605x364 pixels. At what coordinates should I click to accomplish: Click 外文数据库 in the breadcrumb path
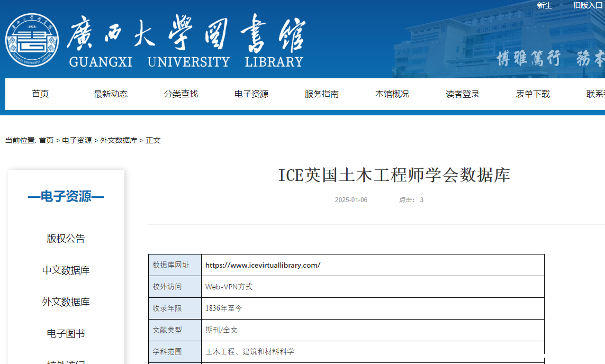[x=119, y=140]
